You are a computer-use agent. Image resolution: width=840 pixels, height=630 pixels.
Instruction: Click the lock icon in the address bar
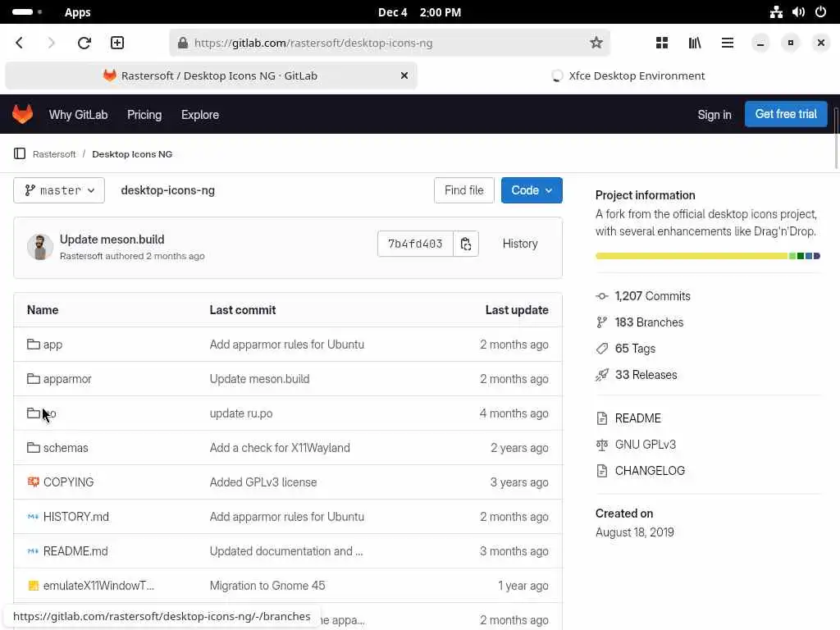point(183,43)
